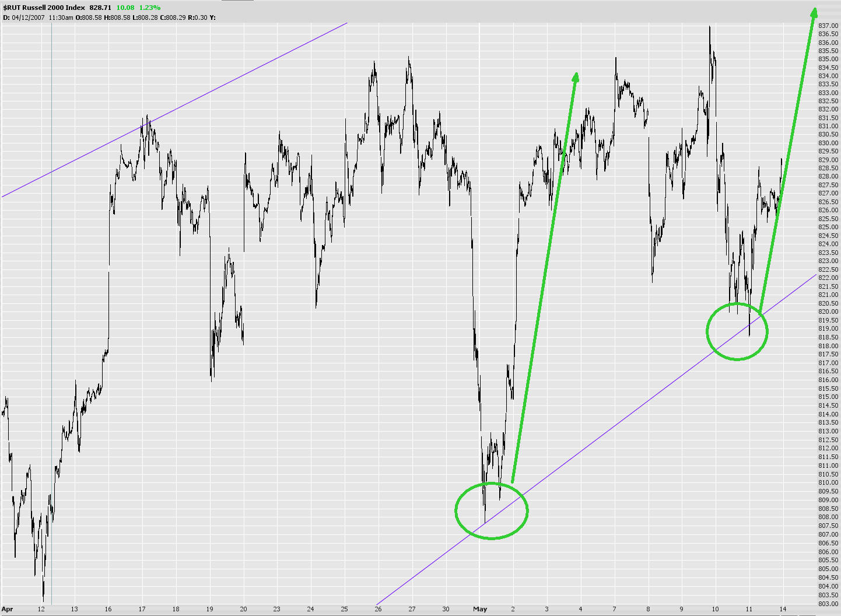Click the high price H:808.58
The image size is (841, 616).
(117, 17)
